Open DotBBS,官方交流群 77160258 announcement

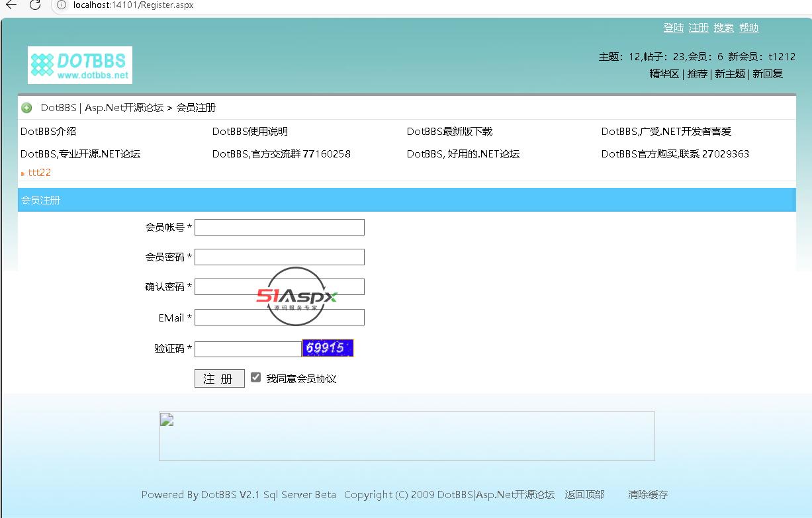[x=281, y=154]
